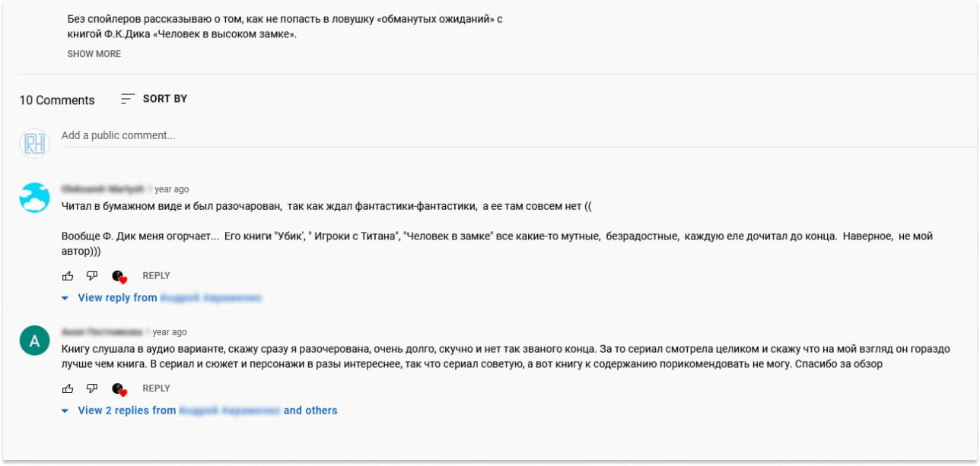The height and width of the screenshot is (466, 980).
Task: Like the comment starting "Читал в бумажном виде"
Action: click(68, 276)
